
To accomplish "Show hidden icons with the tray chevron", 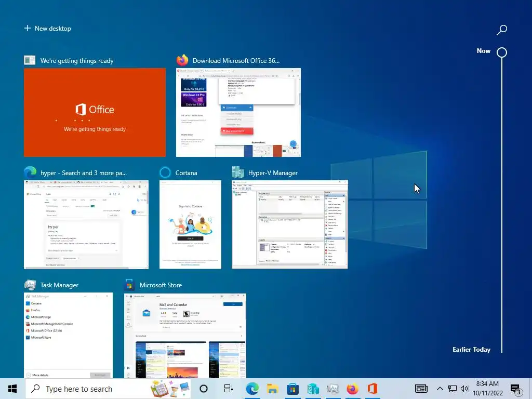I will tap(440, 389).
